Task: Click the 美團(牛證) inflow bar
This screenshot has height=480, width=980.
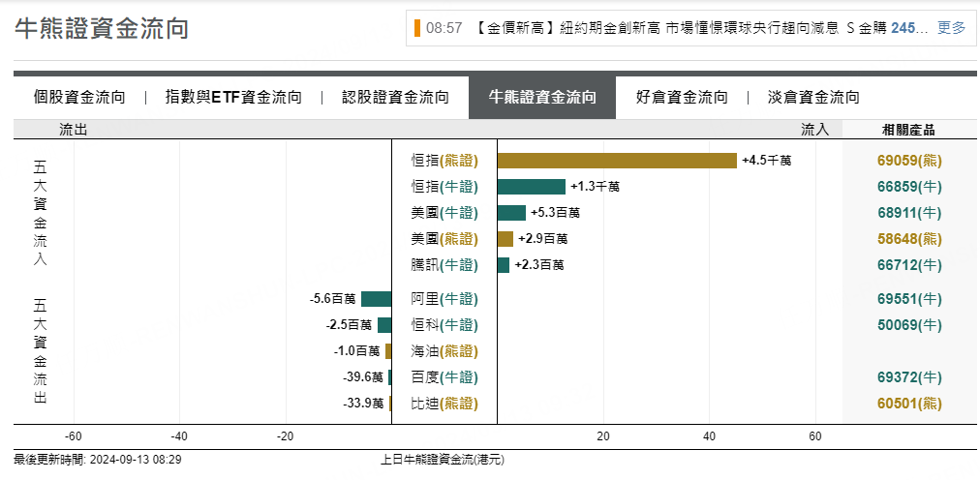Action: 511,213
